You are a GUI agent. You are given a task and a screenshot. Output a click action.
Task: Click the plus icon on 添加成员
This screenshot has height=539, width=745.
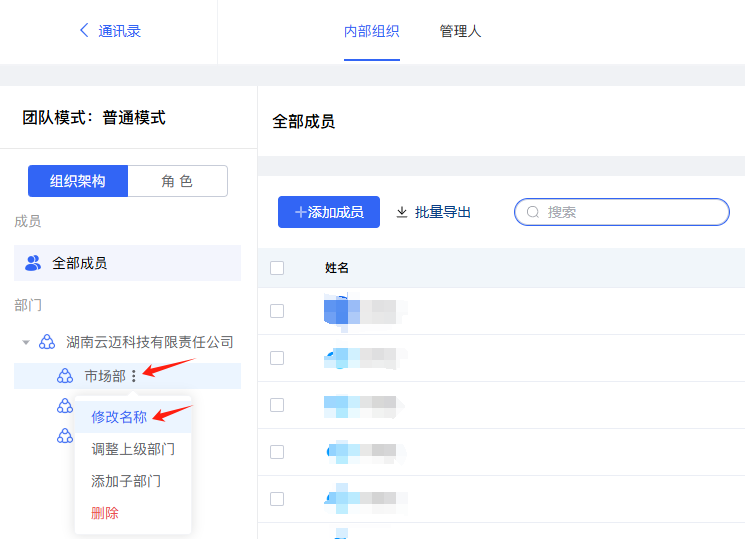[x=300, y=212]
